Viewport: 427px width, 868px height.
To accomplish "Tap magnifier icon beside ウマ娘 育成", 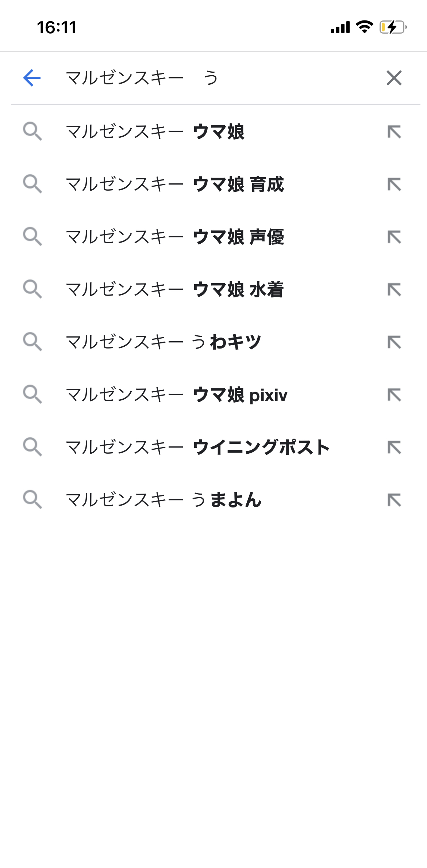I will click(x=32, y=184).
